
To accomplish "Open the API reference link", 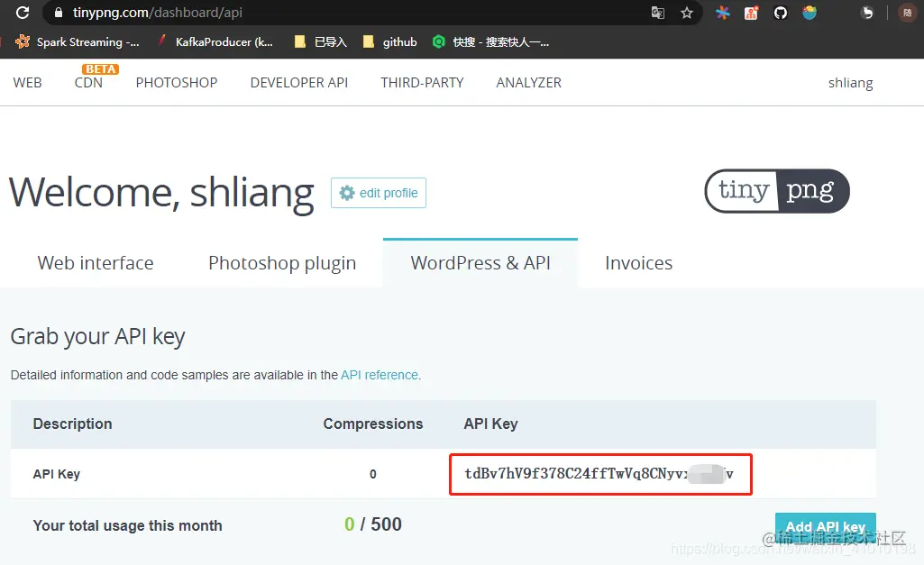I will click(379, 375).
